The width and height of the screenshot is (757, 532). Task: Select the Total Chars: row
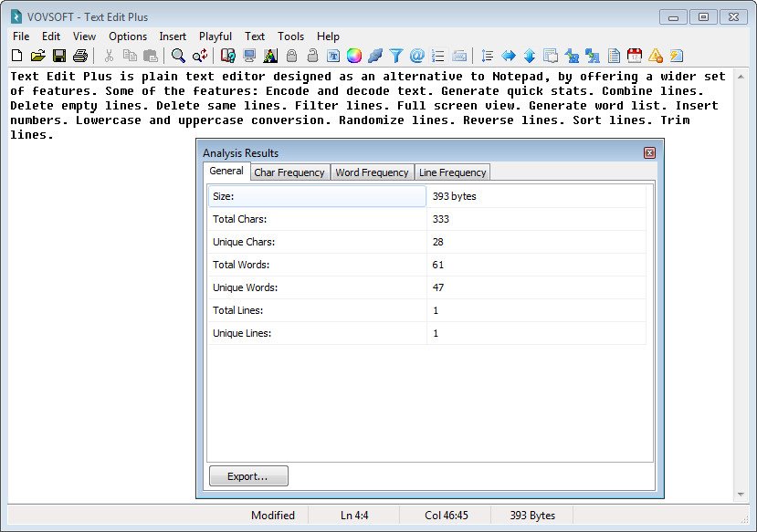(x=427, y=219)
